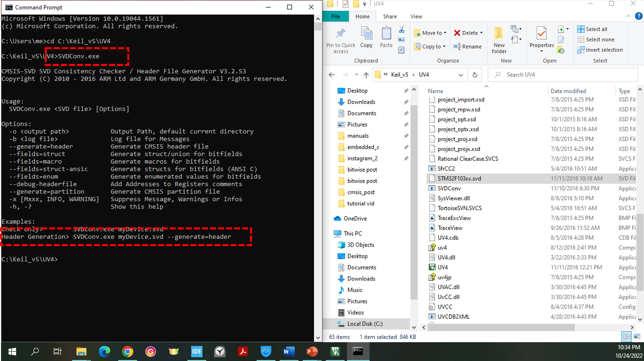Select This PC in navigation pane
Viewport: 644px width, 361px height.
(353, 233)
